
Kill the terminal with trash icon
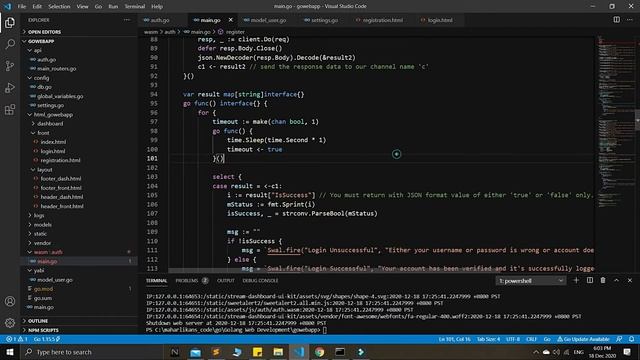point(603,280)
